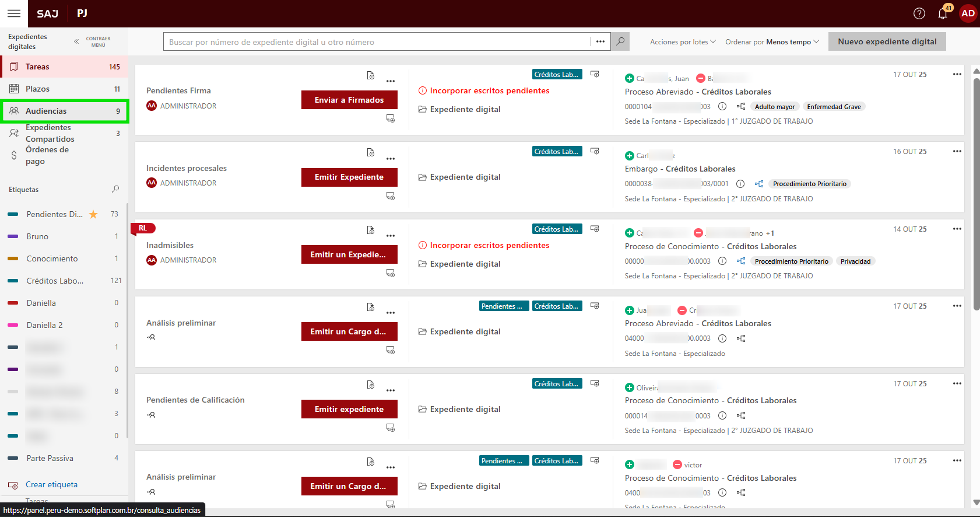Click the magnifier search button in search bar

pos(620,41)
